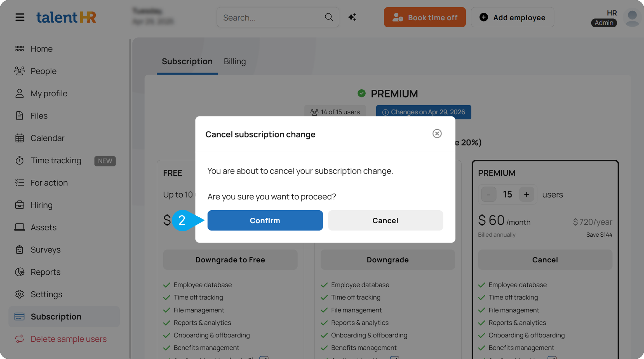This screenshot has width=644, height=359.
Task: Click the Book time off button
Action: [x=425, y=17]
